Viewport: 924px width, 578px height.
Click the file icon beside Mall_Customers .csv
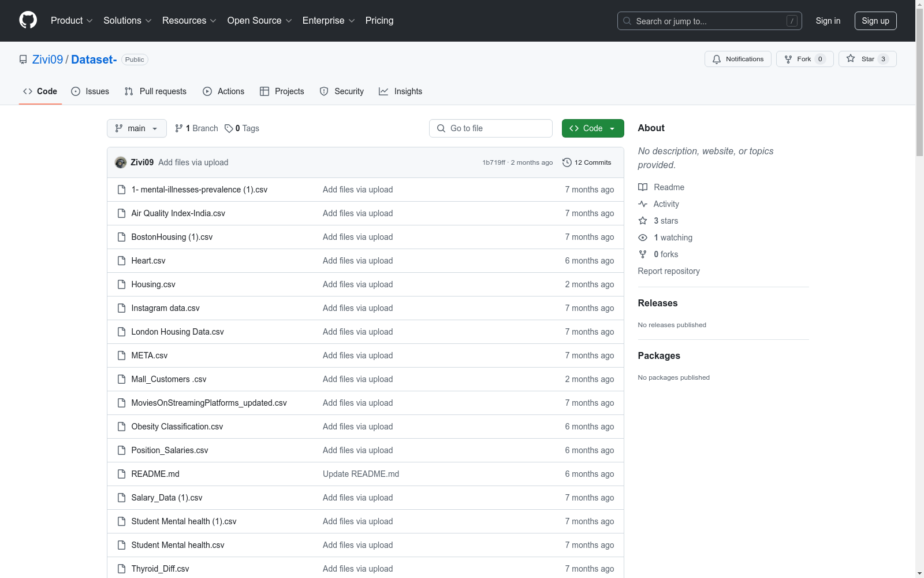point(121,379)
